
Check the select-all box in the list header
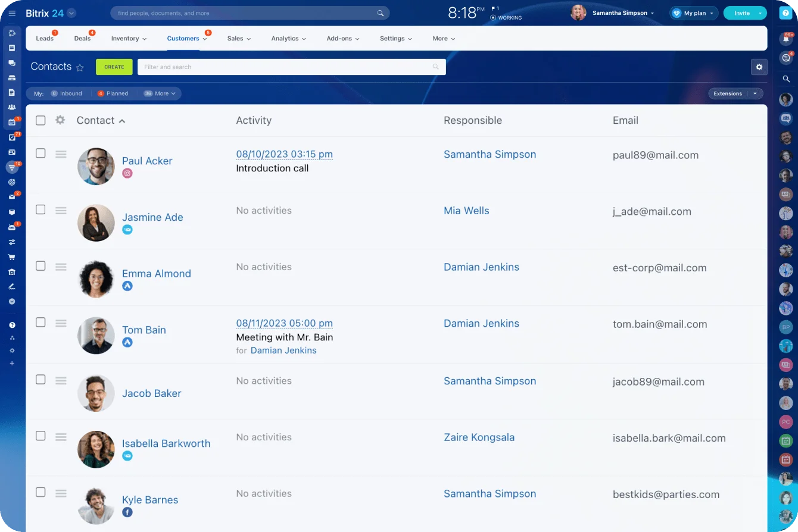pos(40,120)
